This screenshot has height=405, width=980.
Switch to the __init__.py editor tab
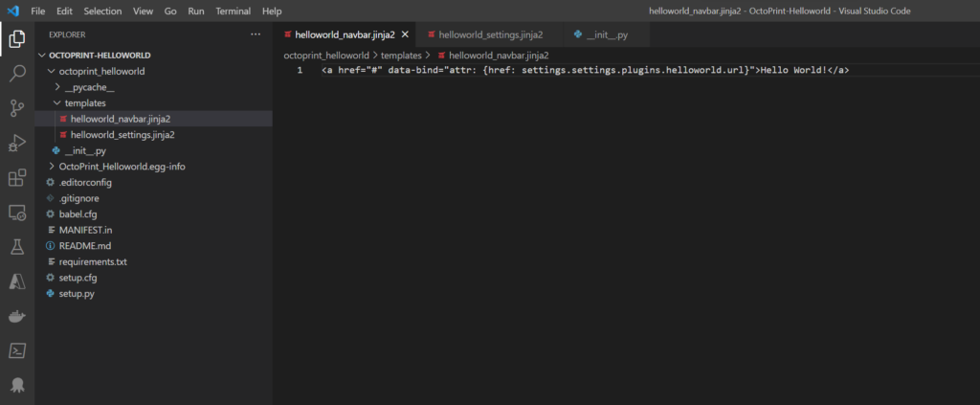point(607,34)
